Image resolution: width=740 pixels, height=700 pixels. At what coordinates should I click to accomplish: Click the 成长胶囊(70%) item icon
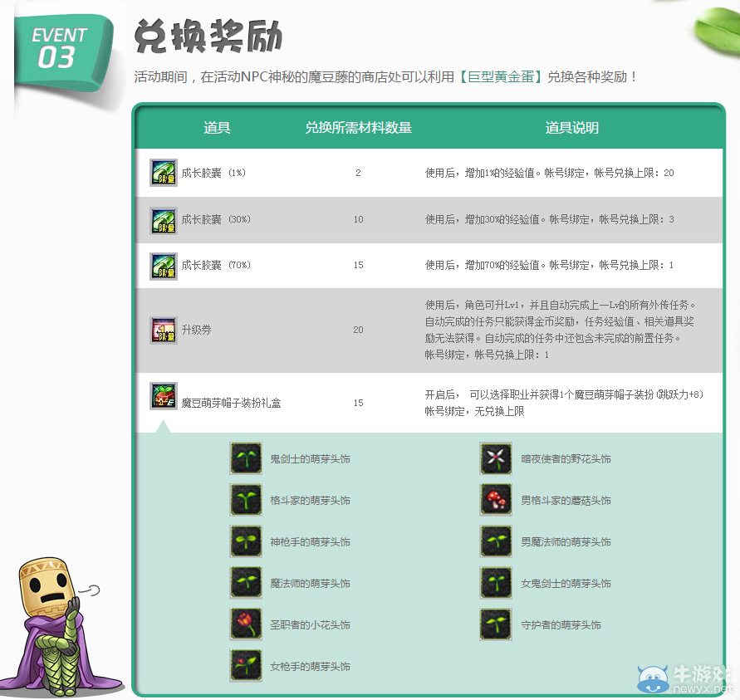click(164, 264)
